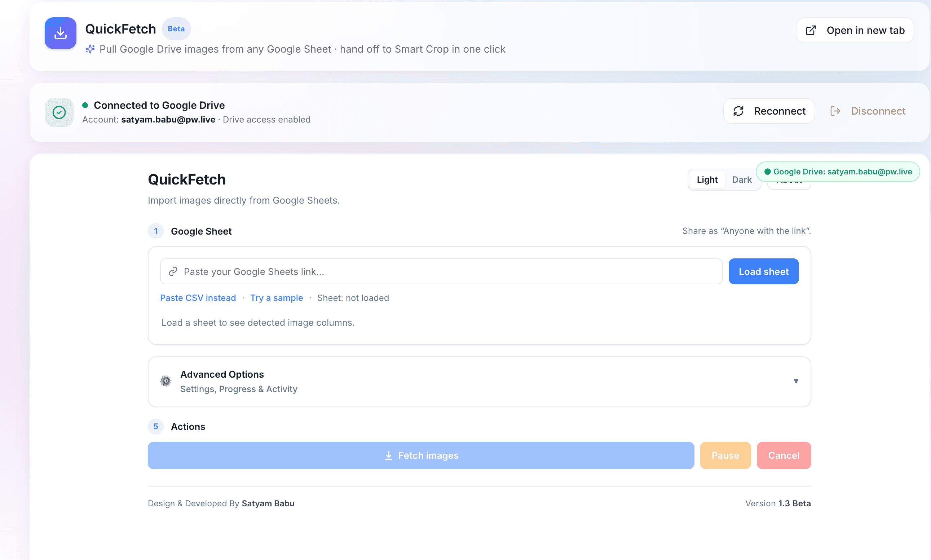This screenshot has height=560, width=931.
Task: Click the green check circle status icon
Action: click(x=59, y=112)
